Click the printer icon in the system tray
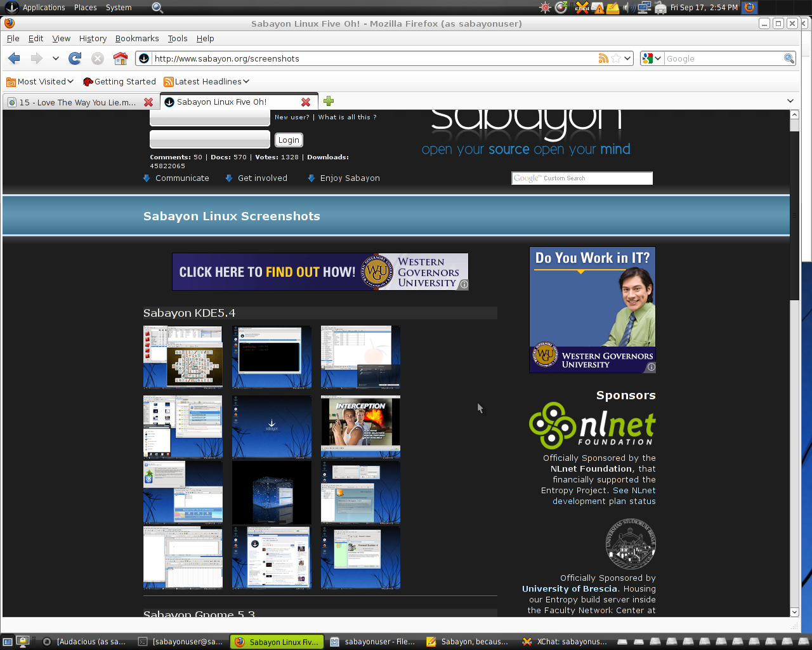The height and width of the screenshot is (650, 812). coord(660,8)
